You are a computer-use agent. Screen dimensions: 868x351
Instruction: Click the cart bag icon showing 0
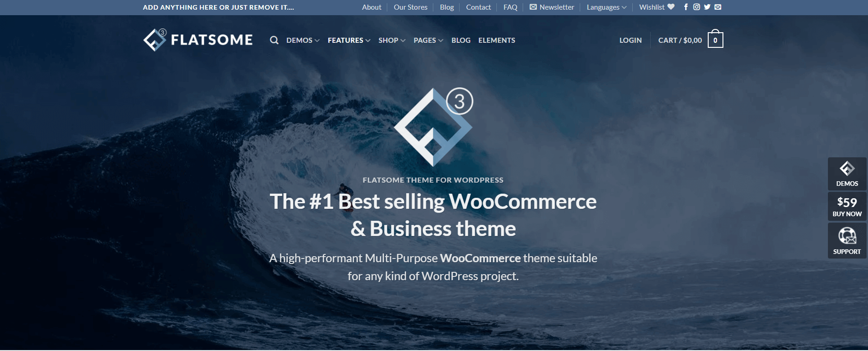[715, 39]
